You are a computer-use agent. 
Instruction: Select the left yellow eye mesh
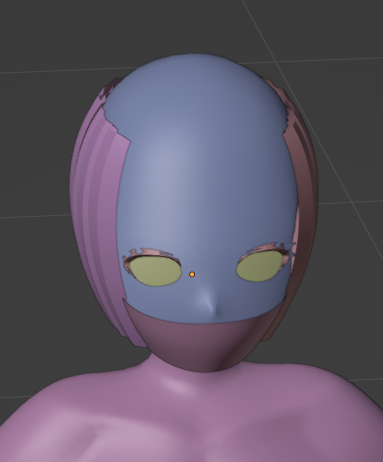tap(155, 271)
